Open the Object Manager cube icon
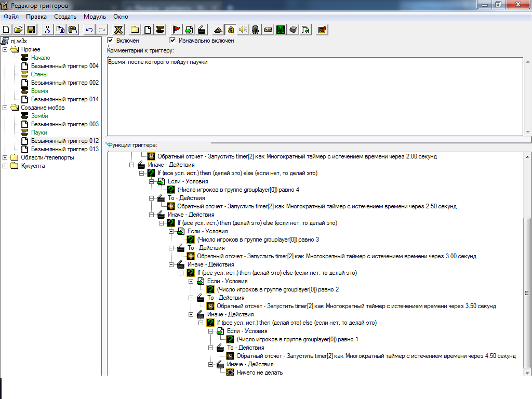Screen dimensions: 532x399 tap(293, 30)
